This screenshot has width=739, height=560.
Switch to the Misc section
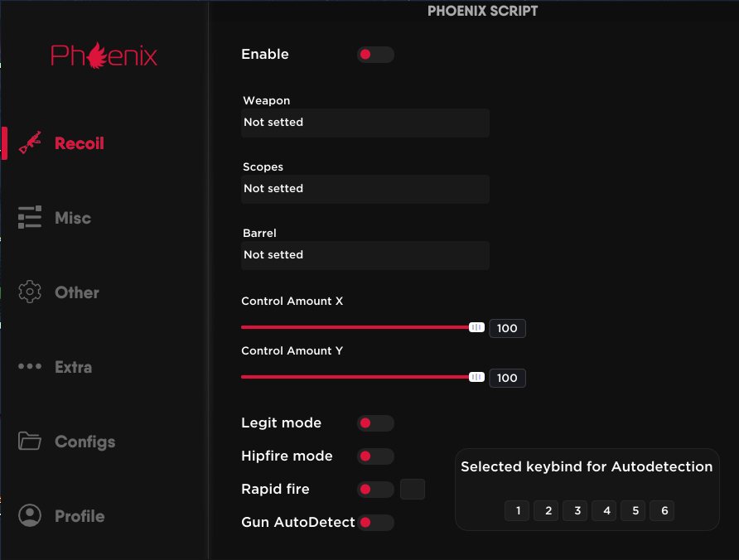point(73,218)
